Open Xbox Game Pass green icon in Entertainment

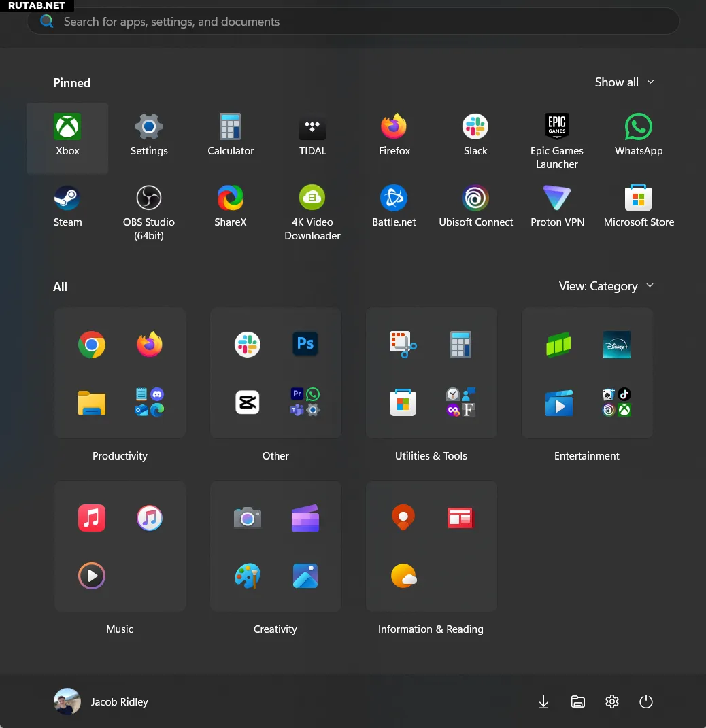(559, 345)
